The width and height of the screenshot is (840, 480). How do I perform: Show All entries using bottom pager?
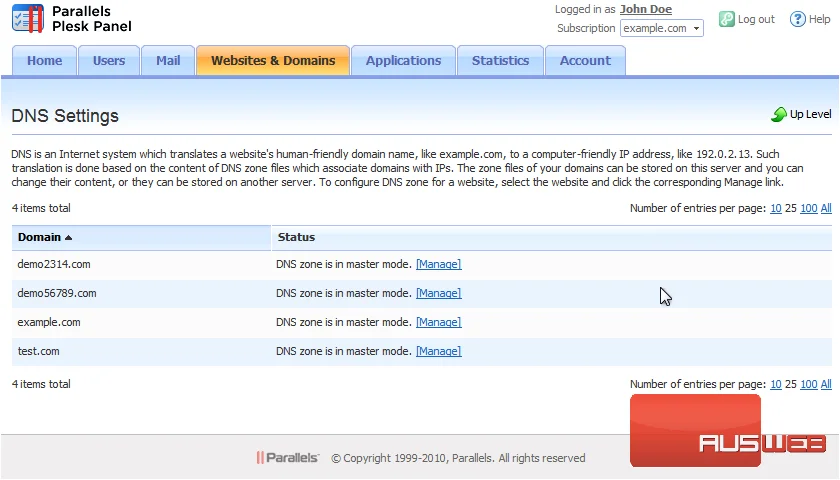coord(826,384)
